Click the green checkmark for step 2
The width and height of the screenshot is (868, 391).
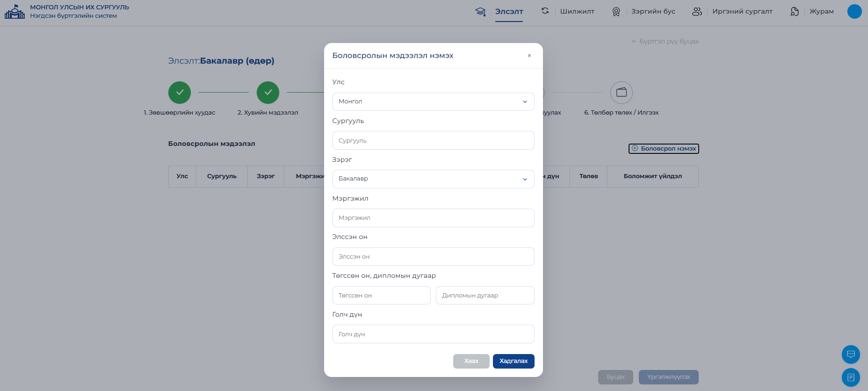268,93
